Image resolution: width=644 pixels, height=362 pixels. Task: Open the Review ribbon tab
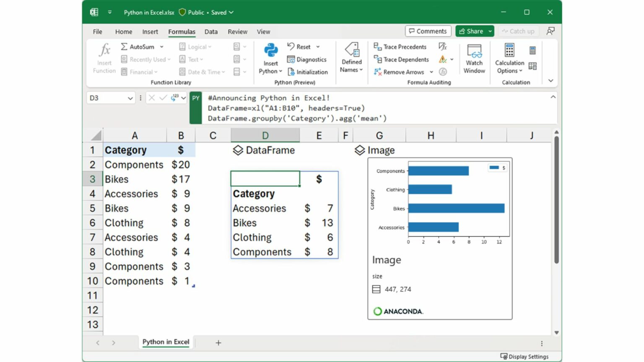click(x=237, y=31)
